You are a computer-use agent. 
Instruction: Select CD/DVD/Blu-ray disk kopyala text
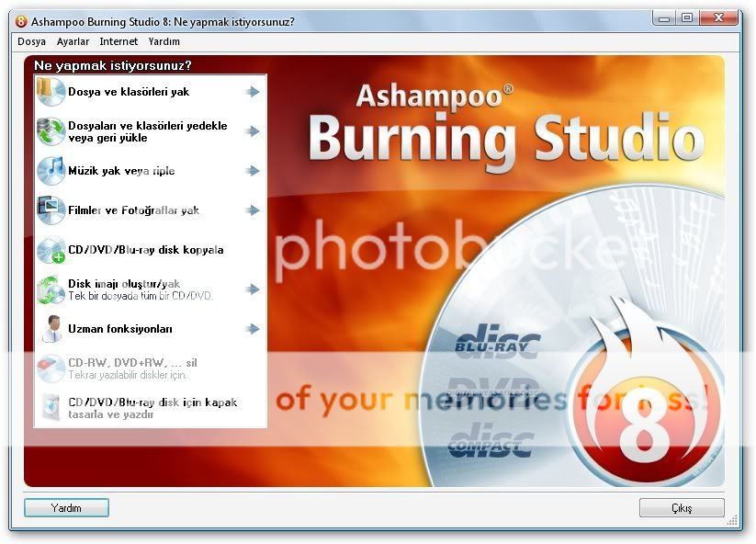(x=146, y=250)
